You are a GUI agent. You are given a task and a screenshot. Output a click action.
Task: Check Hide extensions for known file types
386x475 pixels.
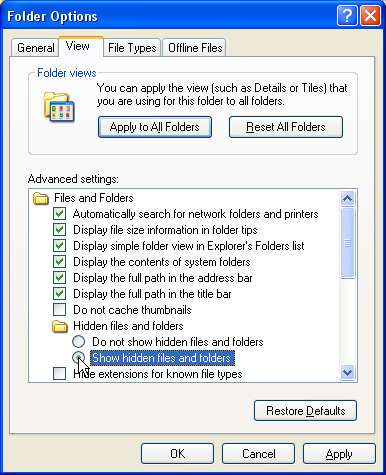coord(60,374)
